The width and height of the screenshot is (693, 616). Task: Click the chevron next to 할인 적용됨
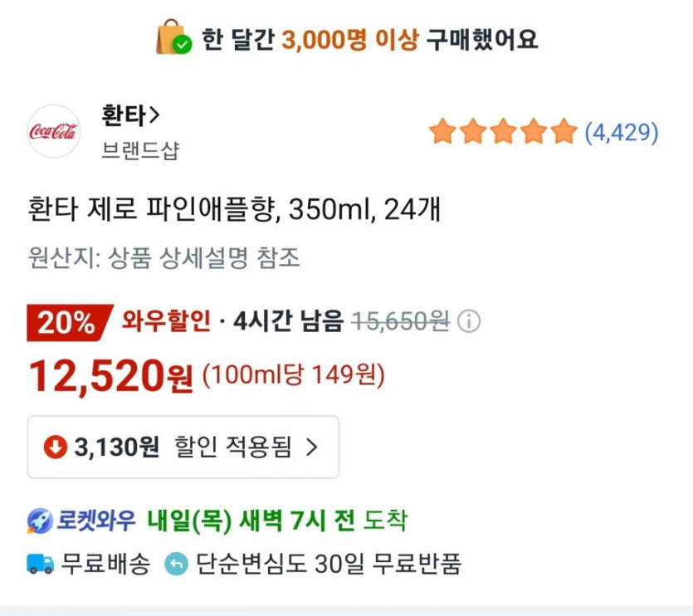click(312, 447)
